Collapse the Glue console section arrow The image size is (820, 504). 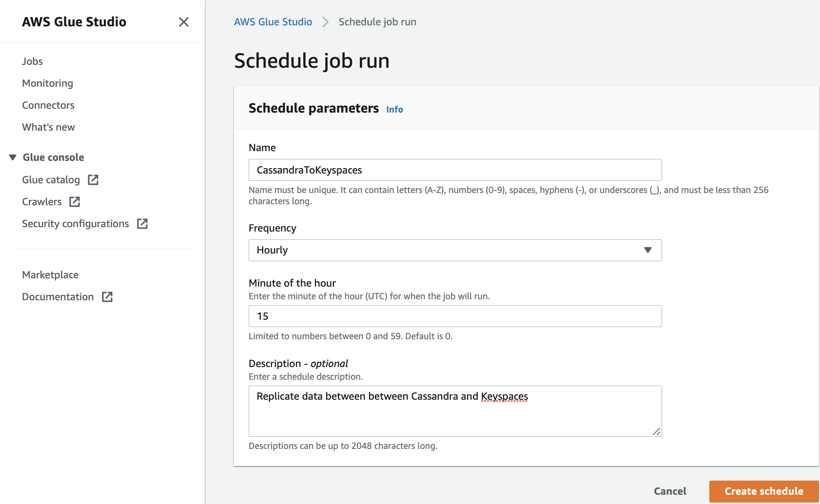click(13, 157)
